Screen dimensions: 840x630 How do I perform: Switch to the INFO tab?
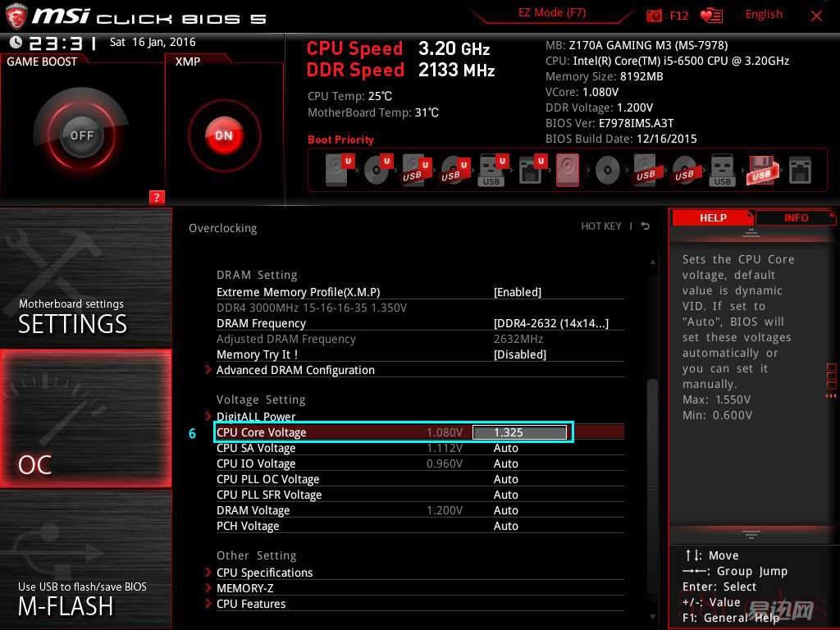click(x=796, y=217)
